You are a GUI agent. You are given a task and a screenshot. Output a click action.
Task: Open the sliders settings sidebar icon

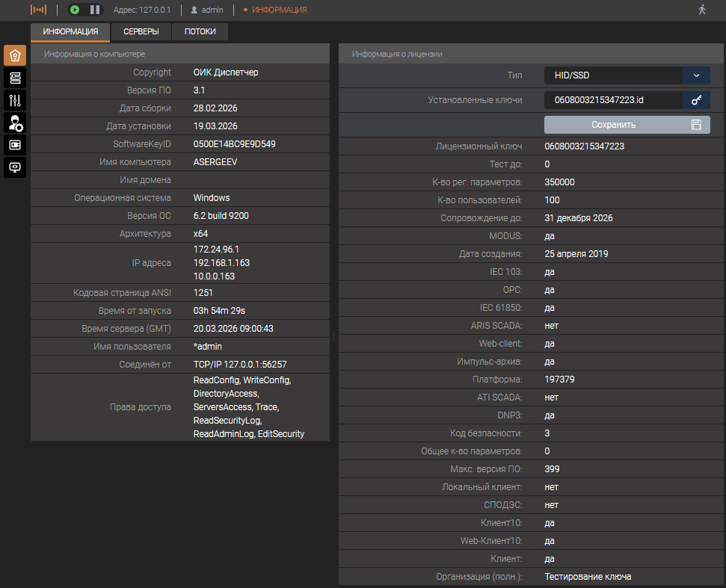pyautogui.click(x=15, y=100)
